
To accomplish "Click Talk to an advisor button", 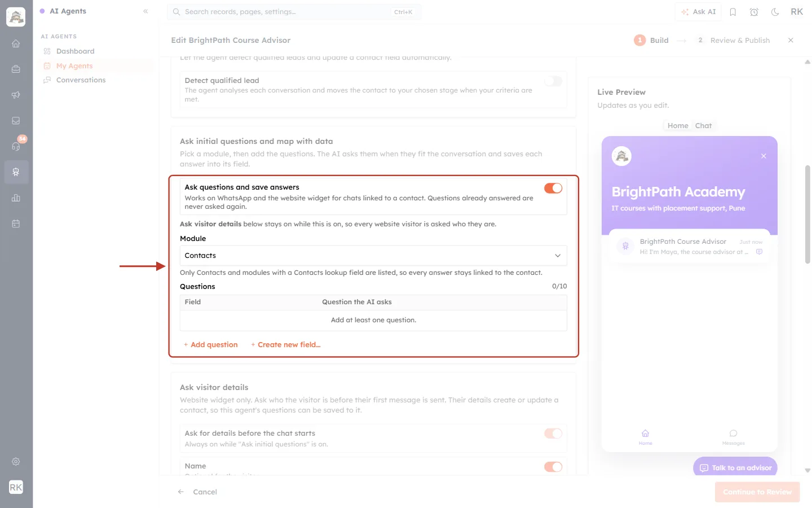I will click(735, 468).
